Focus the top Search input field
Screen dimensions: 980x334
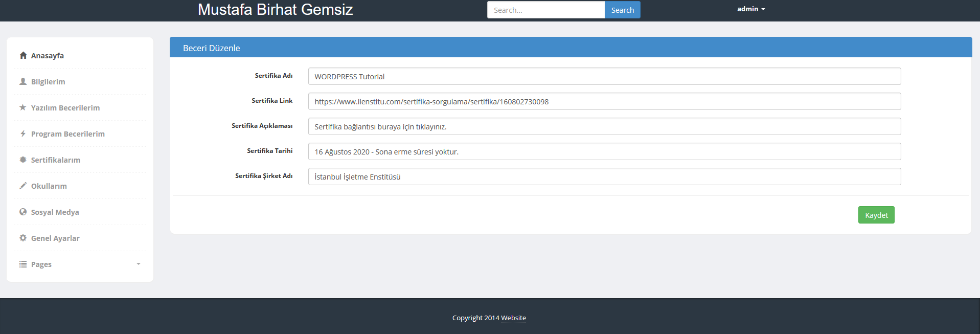point(546,10)
